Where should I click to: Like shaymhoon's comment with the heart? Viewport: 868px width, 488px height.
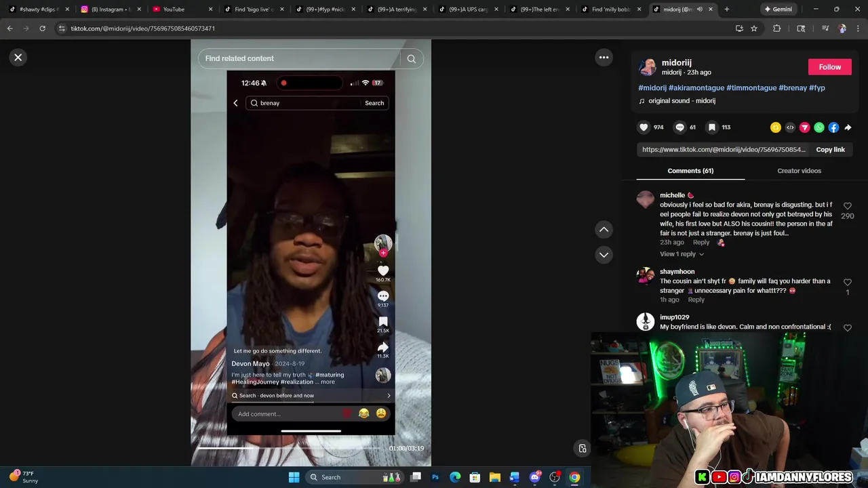tap(847, 282)
